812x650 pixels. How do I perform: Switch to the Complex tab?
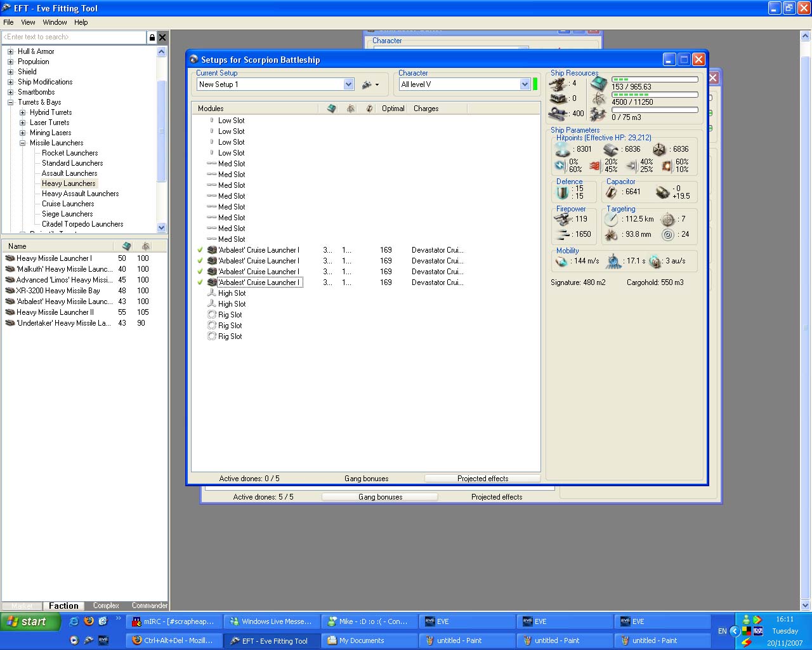106,606
